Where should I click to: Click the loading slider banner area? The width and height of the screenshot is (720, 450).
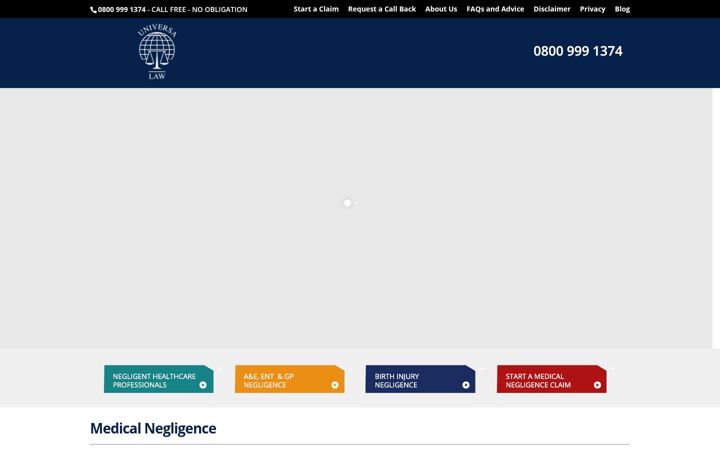(356, 218)
